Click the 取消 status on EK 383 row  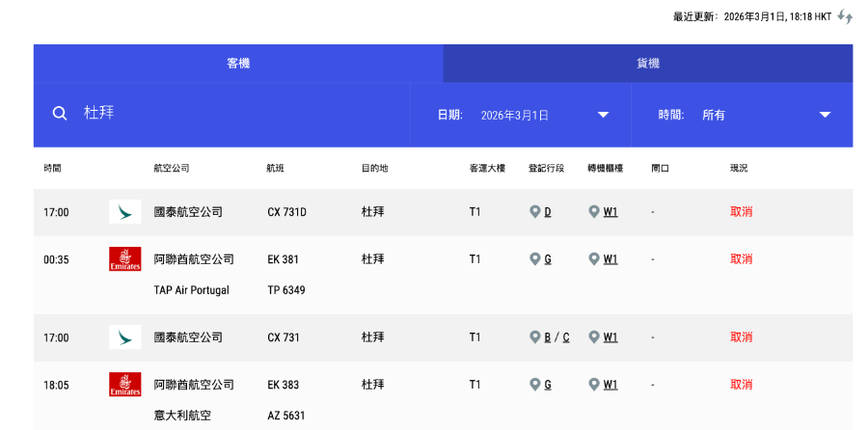tap(741, 385)
